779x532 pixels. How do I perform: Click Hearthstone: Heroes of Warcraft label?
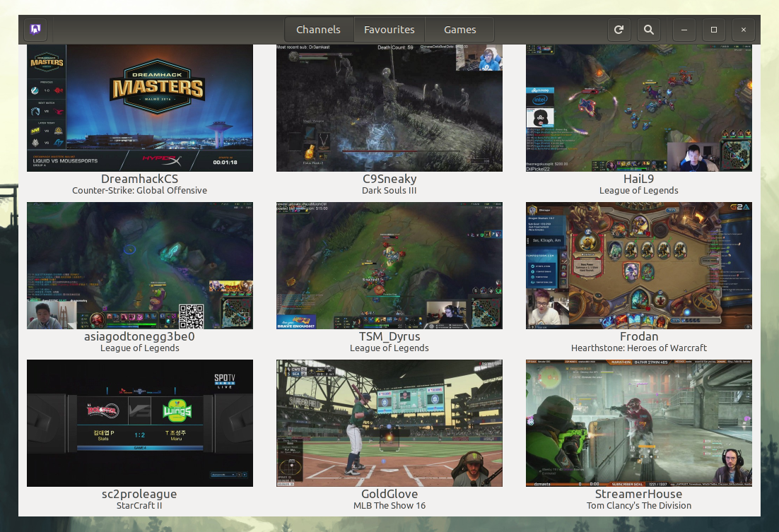639,348
